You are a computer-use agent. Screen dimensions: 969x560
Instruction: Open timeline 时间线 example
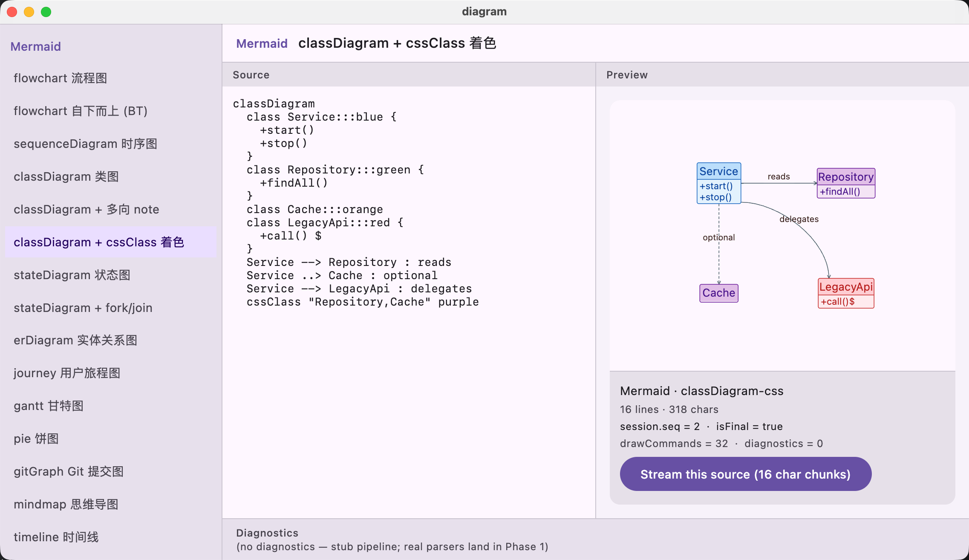pyautogui.click(x=110, y=537)
